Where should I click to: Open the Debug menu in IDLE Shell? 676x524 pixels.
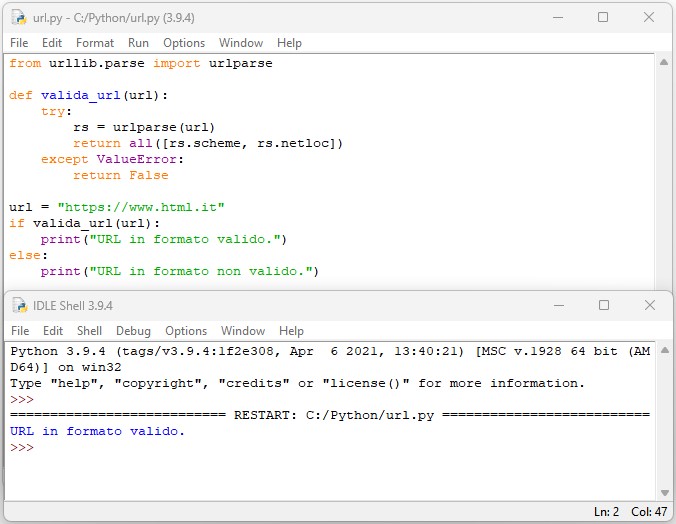point(133,331)
